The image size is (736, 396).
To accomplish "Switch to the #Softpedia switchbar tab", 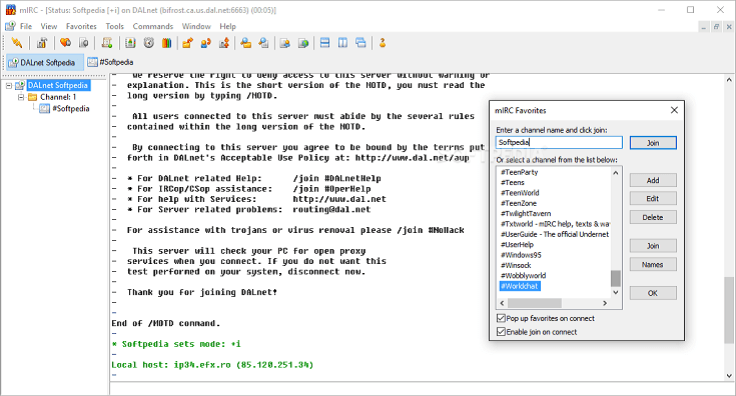I will 111,62.
